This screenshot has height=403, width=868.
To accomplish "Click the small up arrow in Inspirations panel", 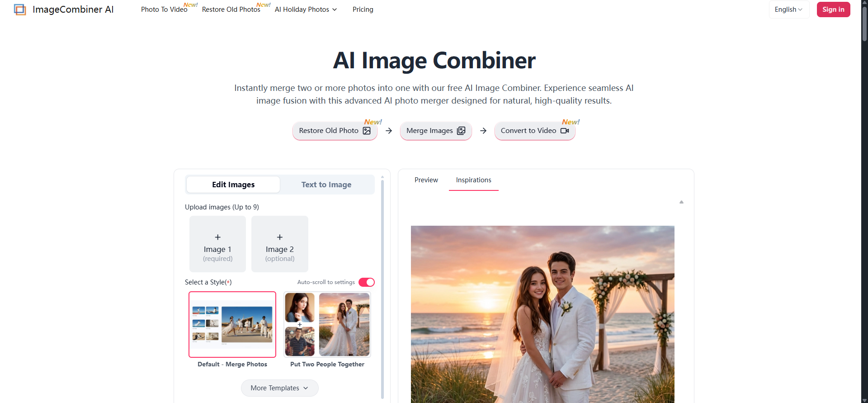I will click(681, 202).
